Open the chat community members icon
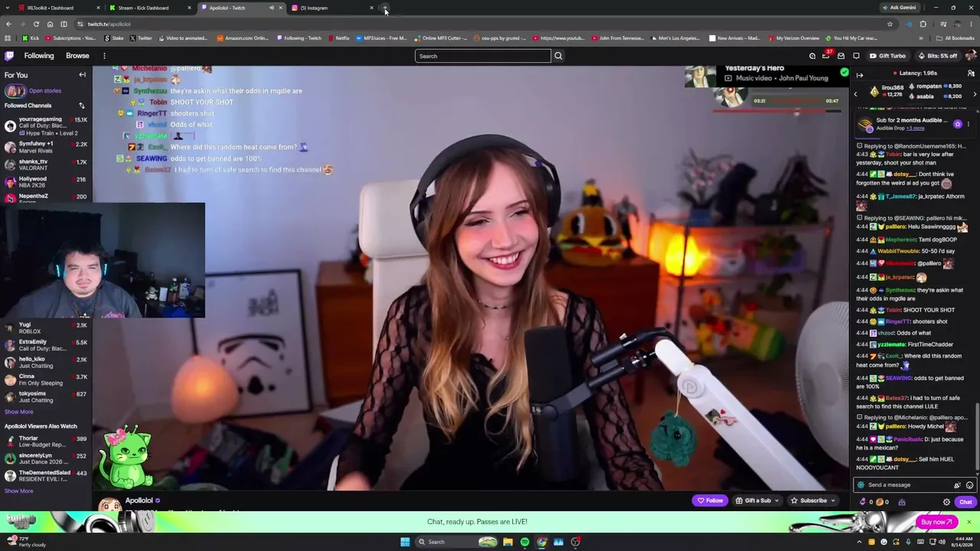This screenshot has width=980, height=551. pyautogui.click(x=971, y=73)
